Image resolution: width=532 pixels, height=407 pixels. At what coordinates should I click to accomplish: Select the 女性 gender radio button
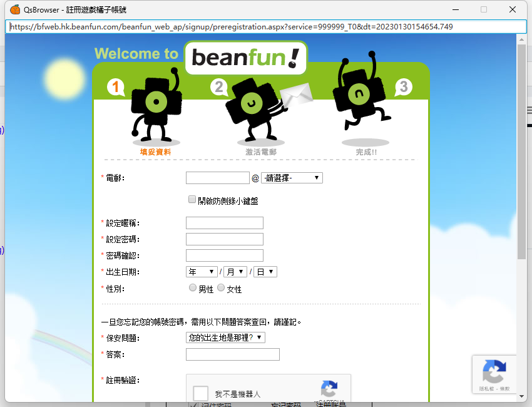(x=221, y=288)
